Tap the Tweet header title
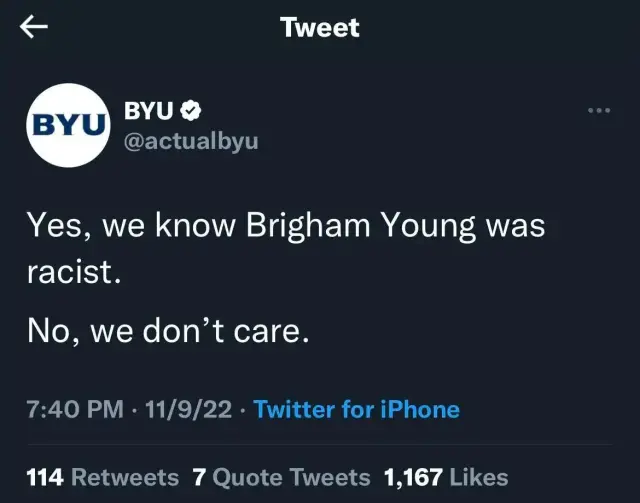 point(320,27)
